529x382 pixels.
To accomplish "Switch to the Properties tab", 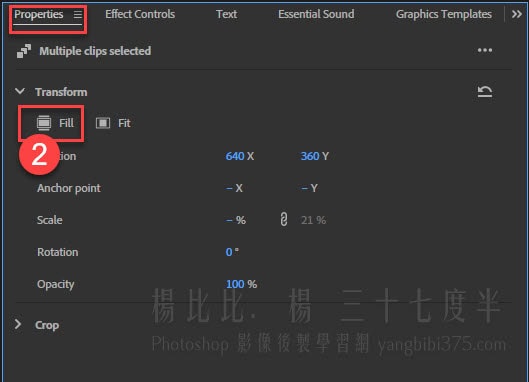I will click(x=38, y=15).
